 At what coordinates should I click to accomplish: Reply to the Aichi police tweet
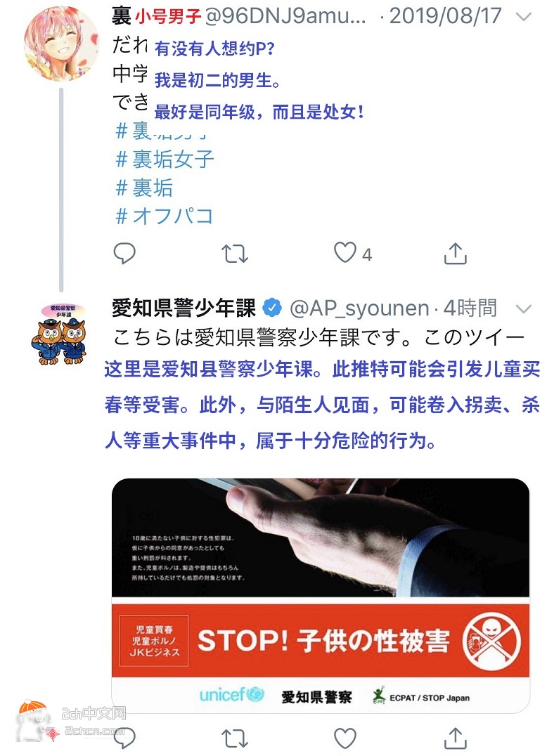[x=124, y=738]
